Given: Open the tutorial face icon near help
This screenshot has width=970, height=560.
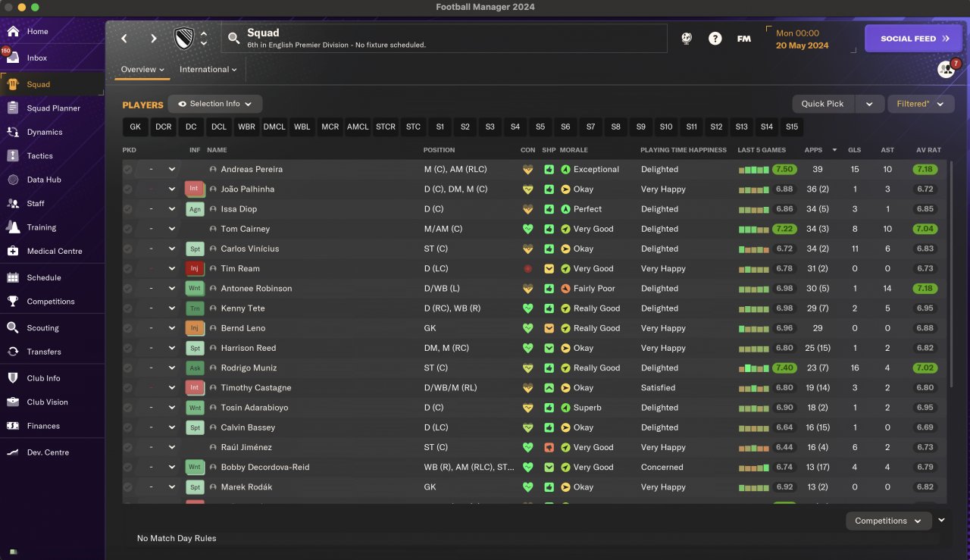Looking at the screenshot, I should pos(687,39).
